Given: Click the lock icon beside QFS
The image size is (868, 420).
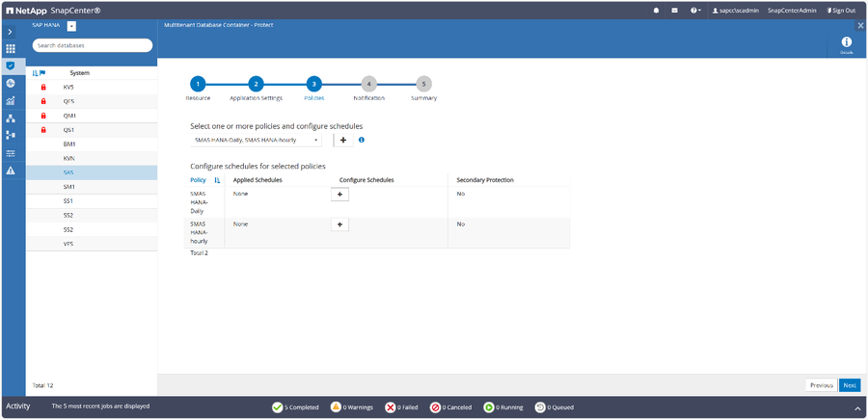Looking at the screenshot, I should pyautogui.click(x=43, y=102).
